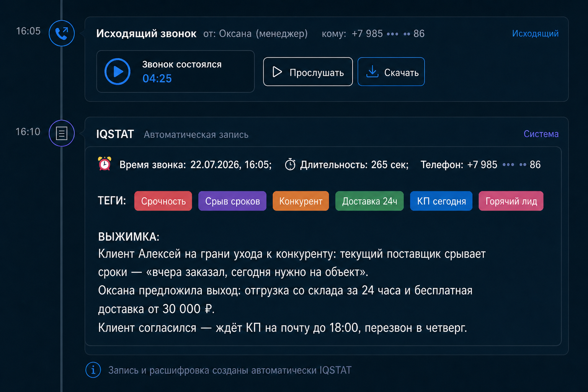Click the Длительность: 265 сек text
This screenshot has width=588, height=392.
(x=354, y=165)
